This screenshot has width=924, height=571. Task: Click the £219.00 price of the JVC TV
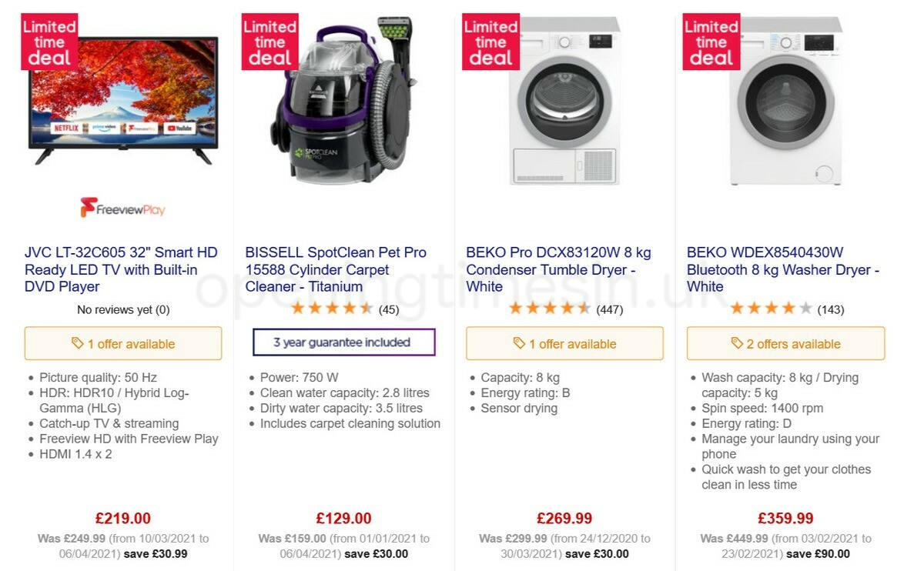(x=122, y=518)
